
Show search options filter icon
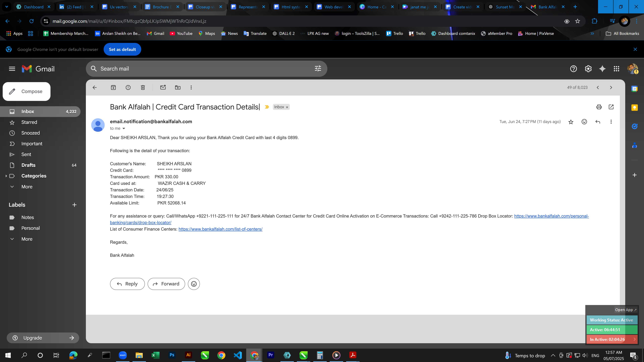(318, 68)
